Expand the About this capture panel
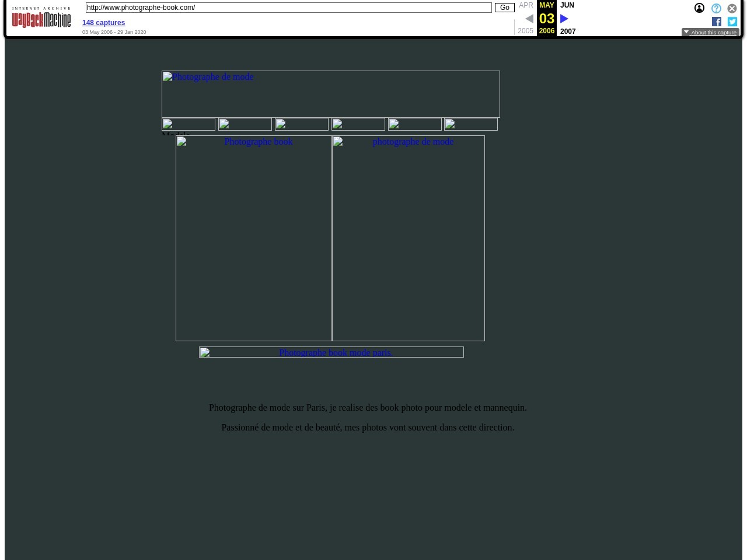The width and height of the screenshot is (747, 560). point(710,33)
